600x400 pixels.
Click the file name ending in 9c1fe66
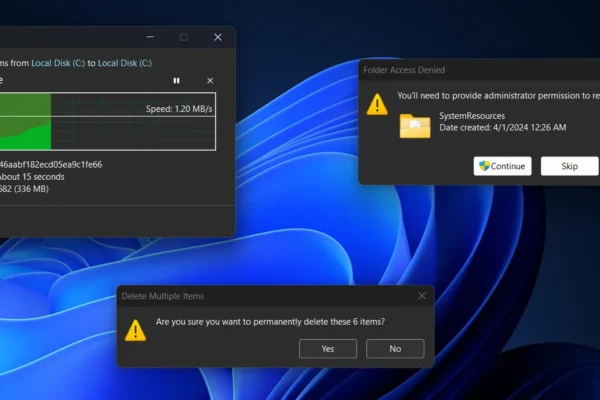point(51,165)
